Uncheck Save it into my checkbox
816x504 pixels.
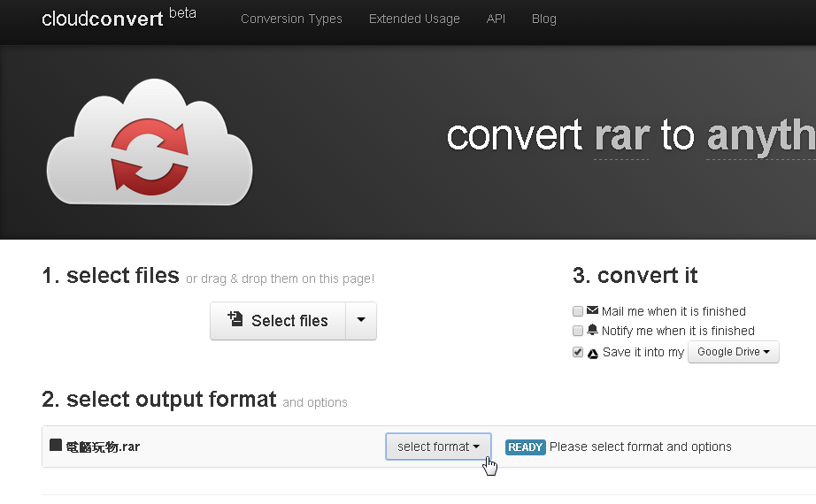(578, 352)
